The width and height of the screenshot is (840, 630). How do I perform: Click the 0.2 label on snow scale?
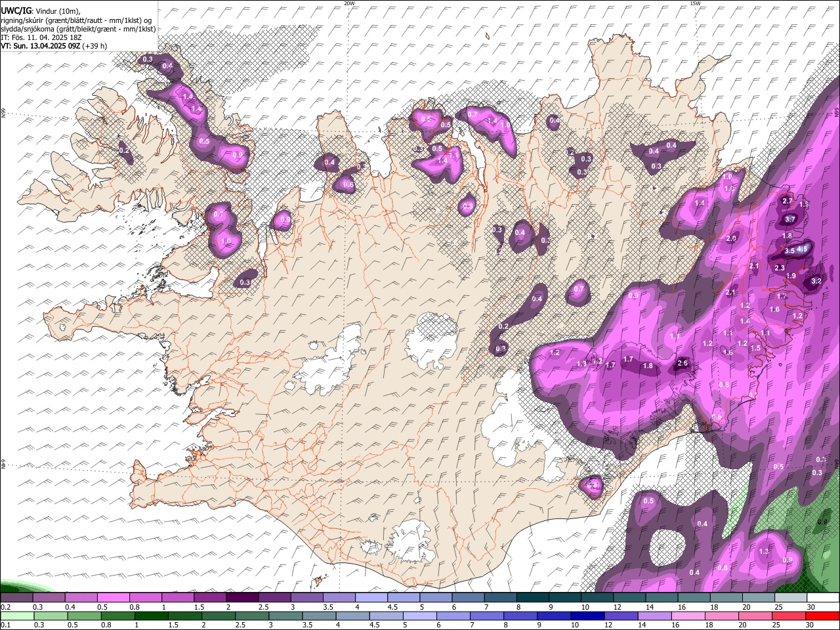coord(5,607)
